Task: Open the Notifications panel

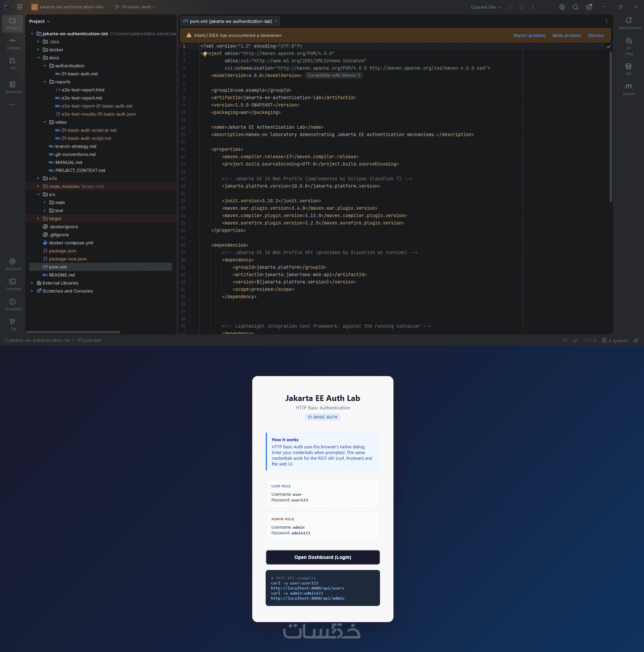Action: pos(630,23)
